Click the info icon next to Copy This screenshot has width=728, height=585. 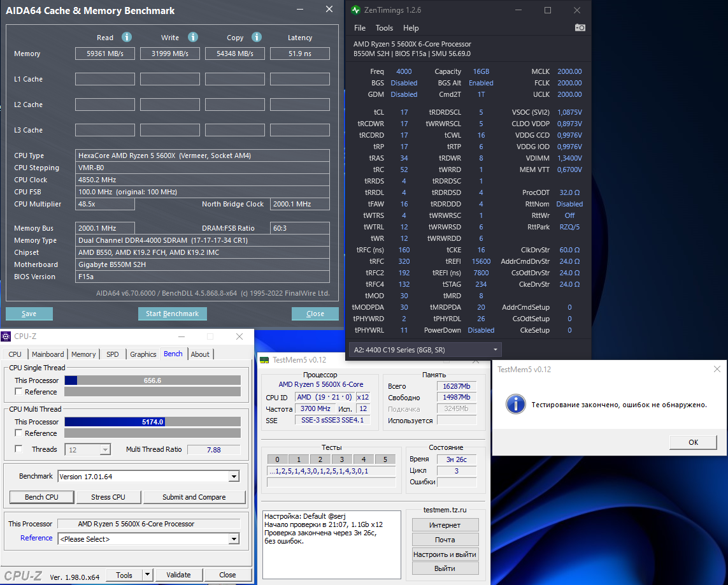(x=257, y=37)
